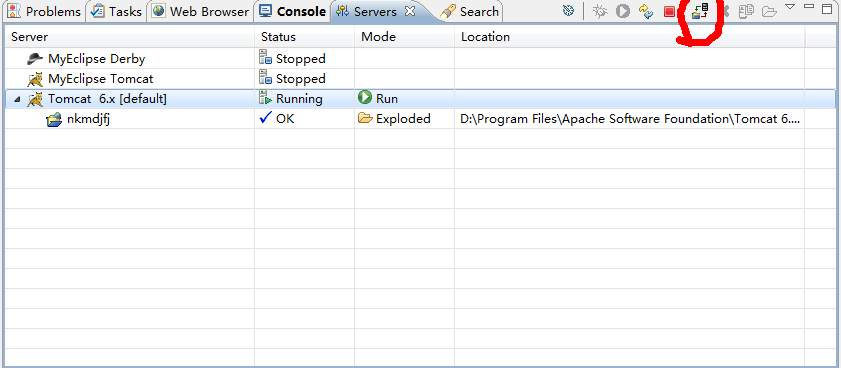Click the Running status icon for Tomcat 6.x

265,98
